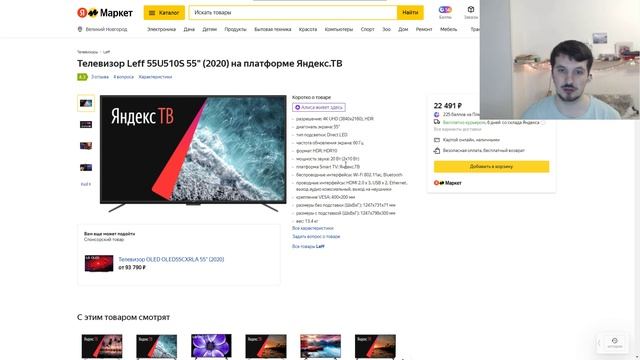640x360 pixels.
Task: Select the third TV gallery thumbnail
Action: pos(86,146)
